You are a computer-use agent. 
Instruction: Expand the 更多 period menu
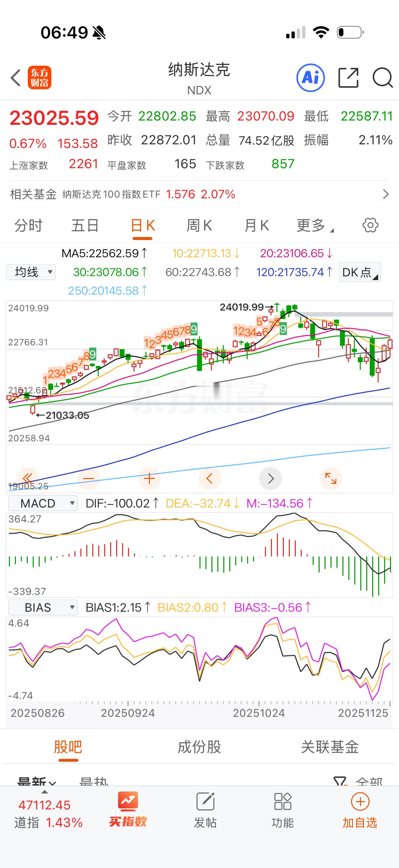pos(315,225)
